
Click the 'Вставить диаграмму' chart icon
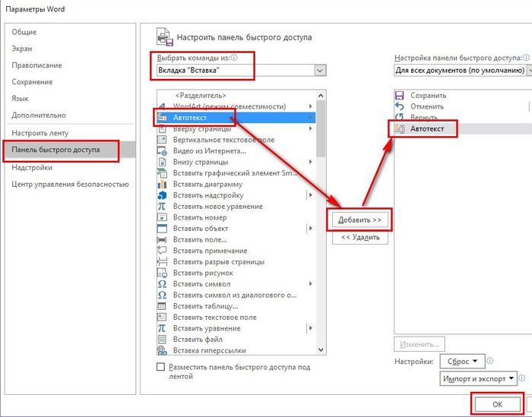pos(161,184)
